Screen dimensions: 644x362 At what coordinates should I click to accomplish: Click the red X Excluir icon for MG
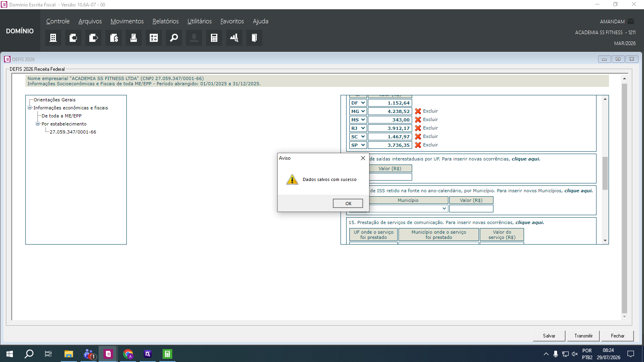(x=418, y=111)
